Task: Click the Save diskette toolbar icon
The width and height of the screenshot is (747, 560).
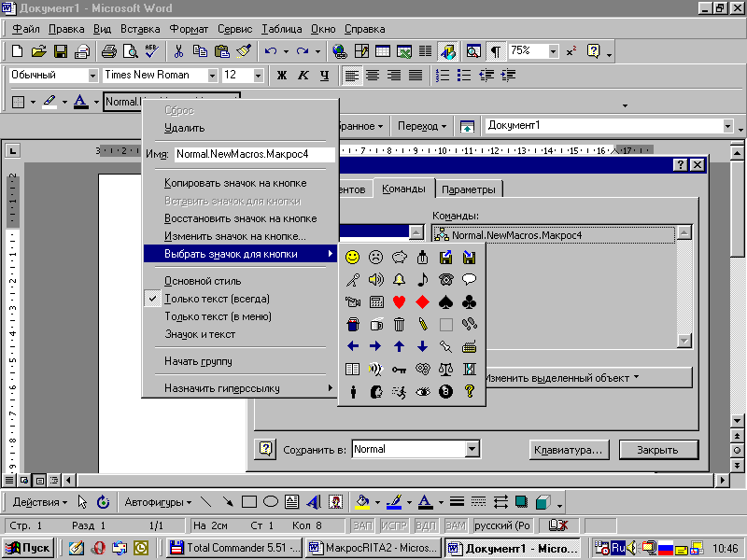Action: (x=61, y=51)
